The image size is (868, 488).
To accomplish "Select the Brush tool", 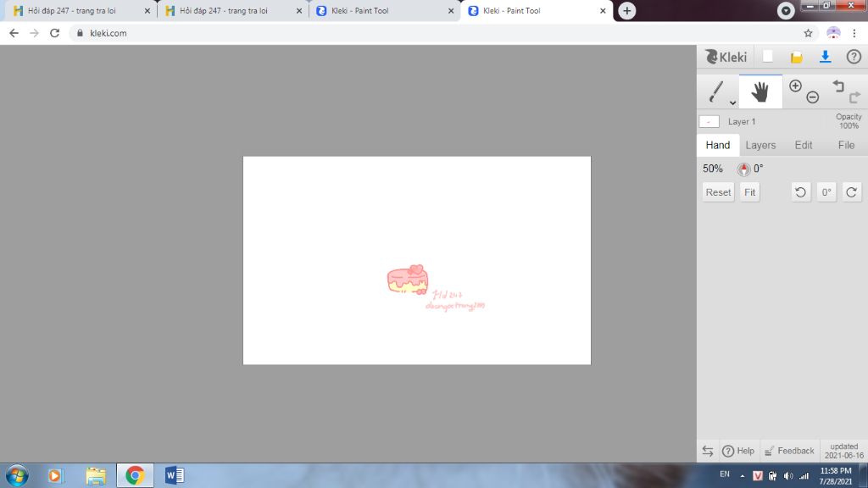I will point(716,91).
